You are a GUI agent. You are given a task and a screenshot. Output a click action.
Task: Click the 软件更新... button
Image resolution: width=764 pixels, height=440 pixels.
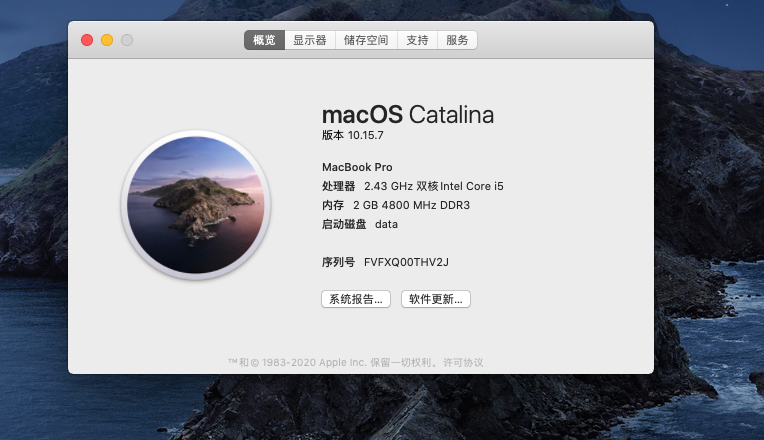(x=436, y=299)
